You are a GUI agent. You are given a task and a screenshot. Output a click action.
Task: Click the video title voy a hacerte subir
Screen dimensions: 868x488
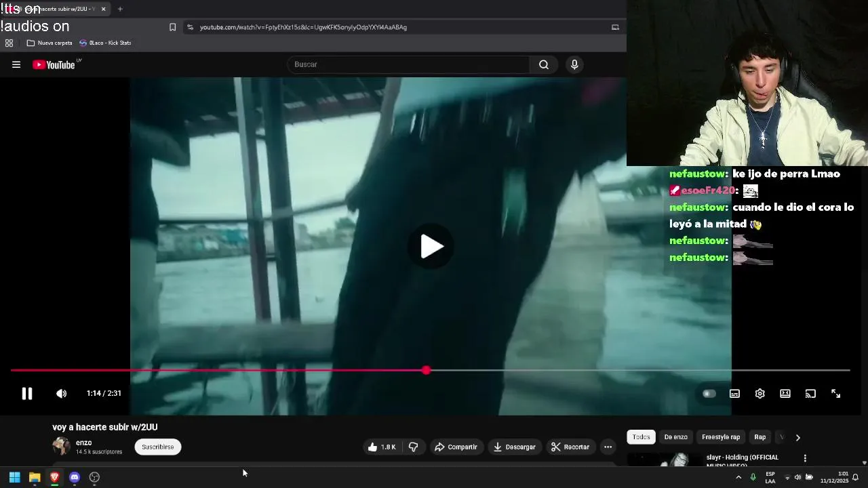point(105,427)
